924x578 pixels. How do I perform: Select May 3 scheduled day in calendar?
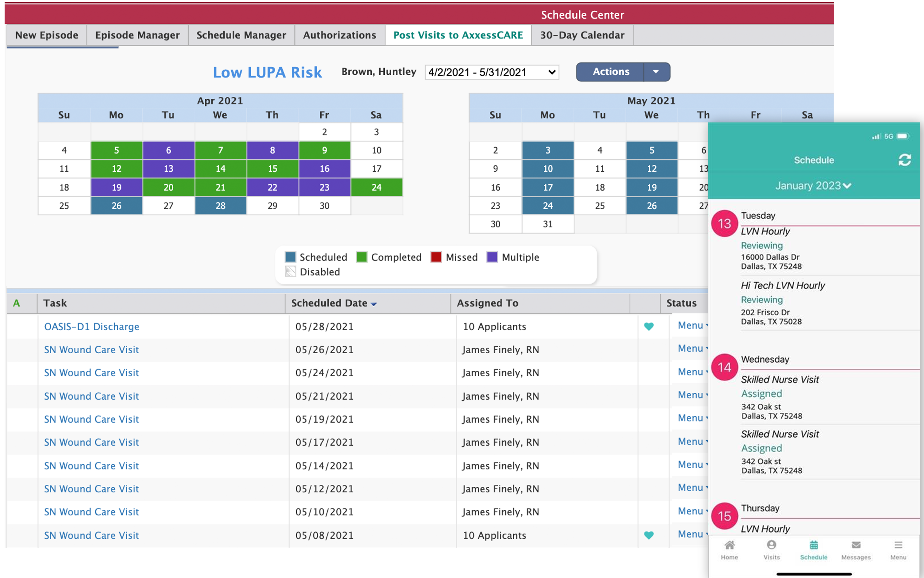548,150
